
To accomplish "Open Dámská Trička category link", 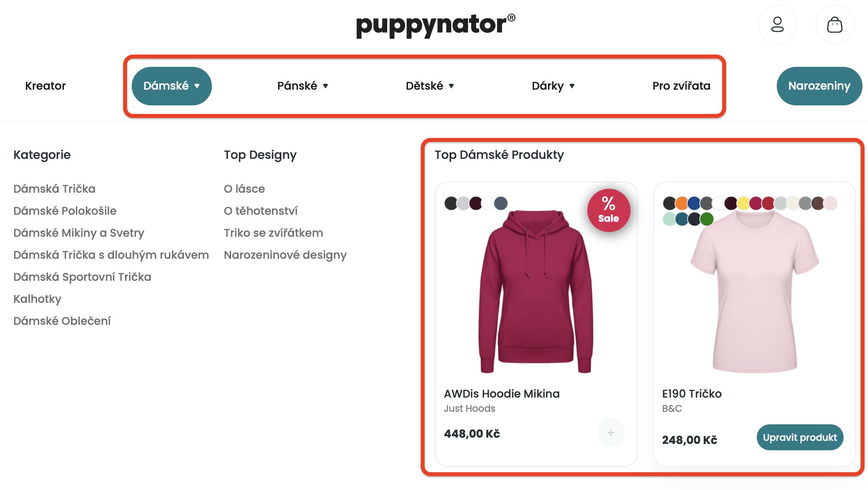I will click(x=54, y=189).
